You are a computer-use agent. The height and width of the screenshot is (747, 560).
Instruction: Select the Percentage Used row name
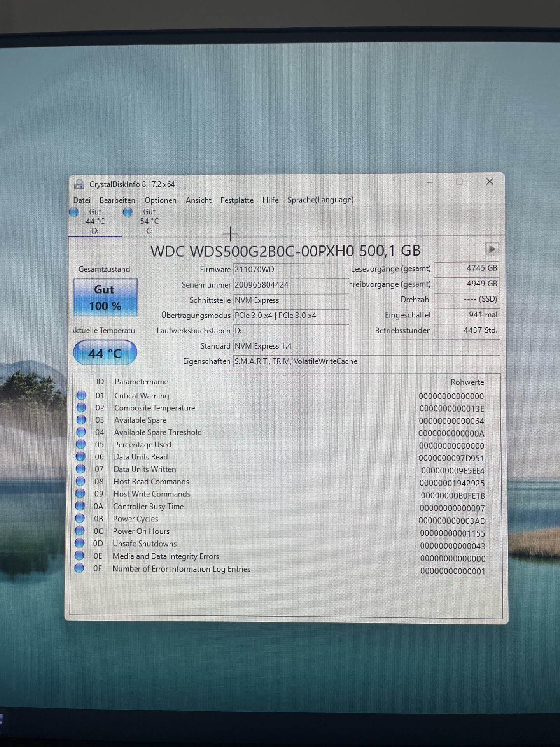[142, 445]
